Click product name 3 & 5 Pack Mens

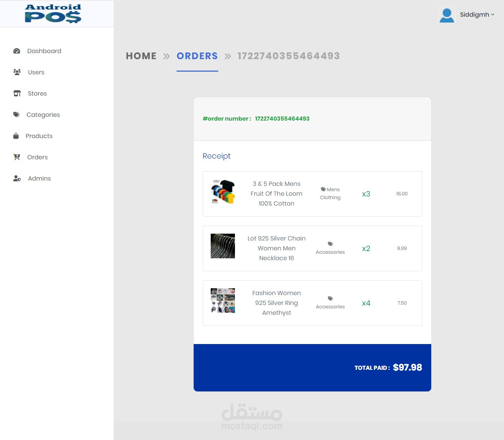click(277, 193)
